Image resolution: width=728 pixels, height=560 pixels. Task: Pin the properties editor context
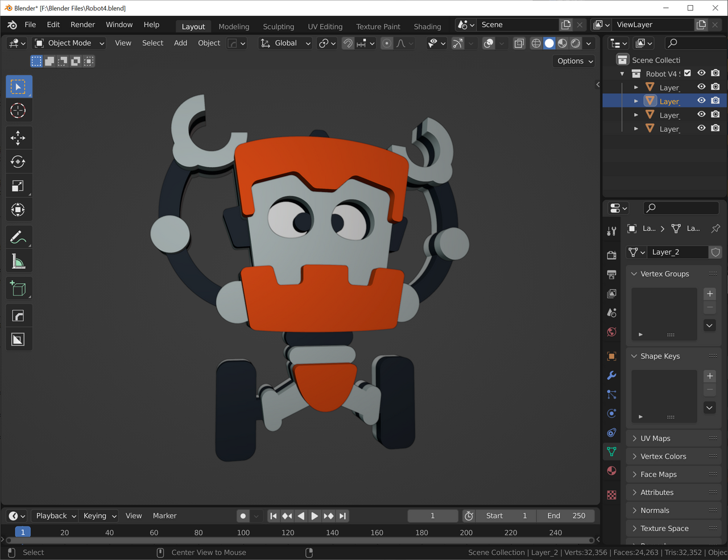tap(715, 229)
